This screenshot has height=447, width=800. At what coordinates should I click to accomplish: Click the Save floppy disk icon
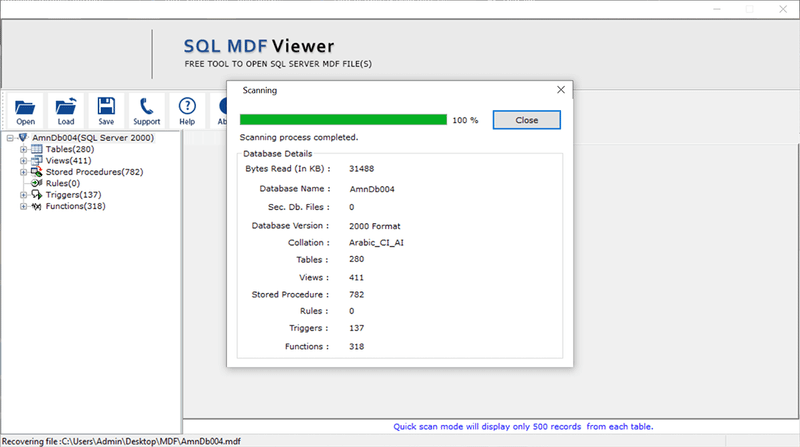[x=106, y=106]
